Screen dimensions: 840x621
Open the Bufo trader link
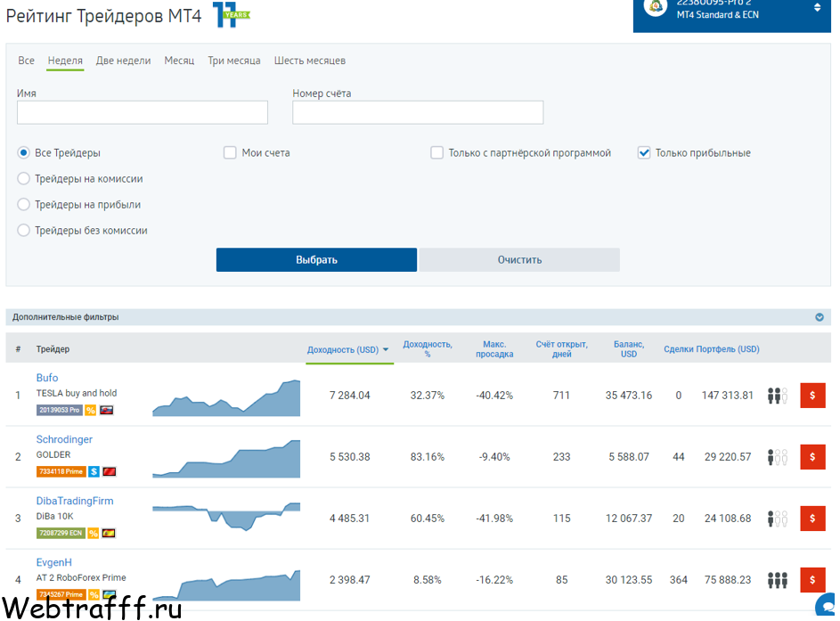click(47, 378)
